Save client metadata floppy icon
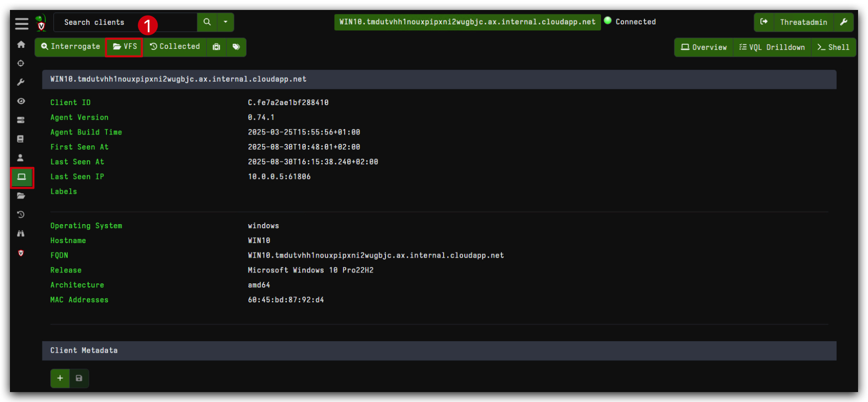Image resolution: width=868 pixels, height=402 pixels. click(79, 378)
